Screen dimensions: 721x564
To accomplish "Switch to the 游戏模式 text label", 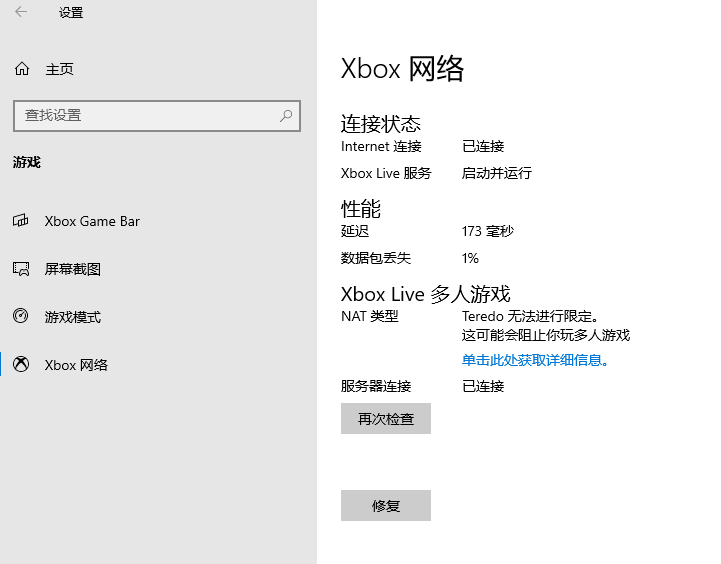I will pos(73,317).
